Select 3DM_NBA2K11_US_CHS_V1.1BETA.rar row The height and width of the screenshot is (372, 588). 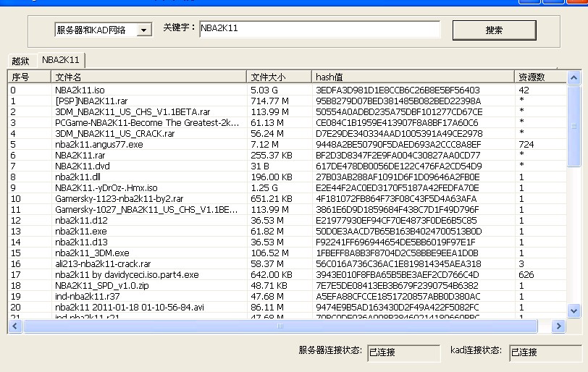click(x=287, y=111)
